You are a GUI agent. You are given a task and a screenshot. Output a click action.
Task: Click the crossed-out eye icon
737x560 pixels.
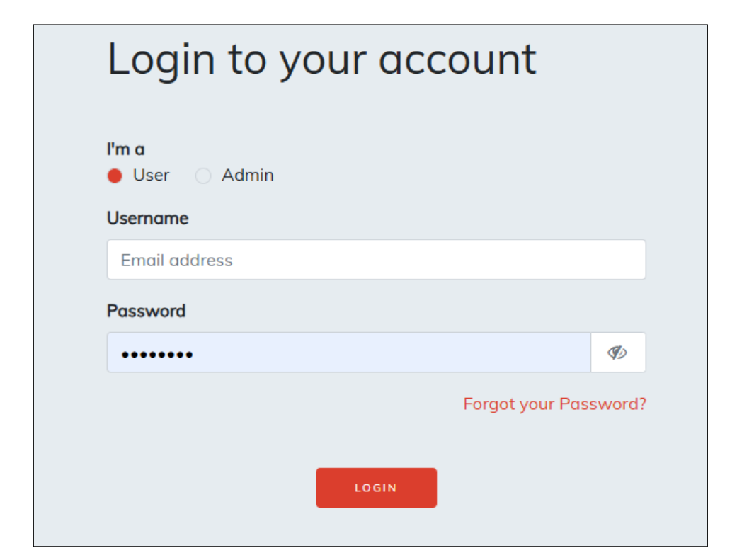pyautogui.click(x=617, y=353)
